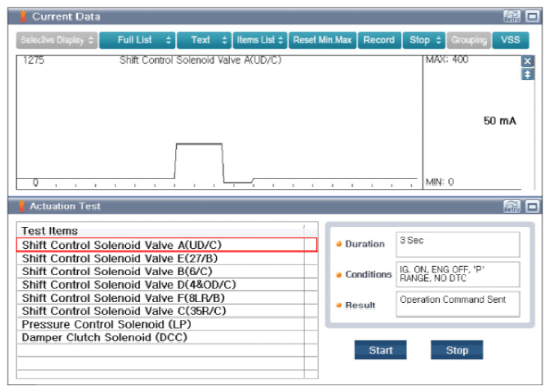Click Retry icon in Actuation Test header
Viewport: 550px width, 392px height.
point(512,206)
